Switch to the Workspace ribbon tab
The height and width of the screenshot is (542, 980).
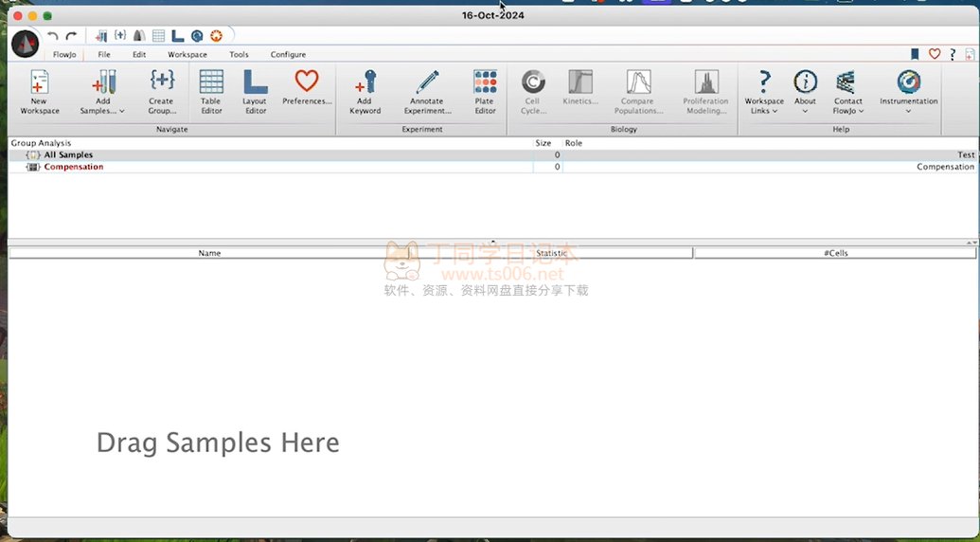click(187, 55)
